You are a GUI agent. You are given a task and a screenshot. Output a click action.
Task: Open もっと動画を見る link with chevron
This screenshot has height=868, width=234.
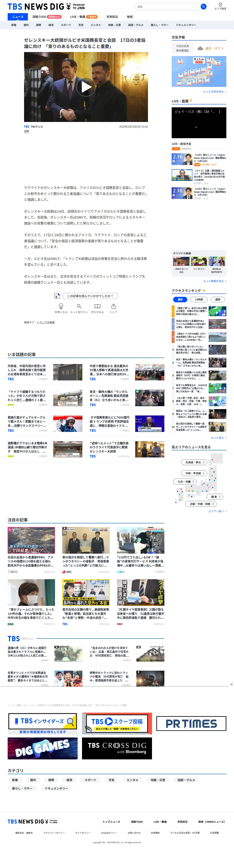[x=214, y=281]
